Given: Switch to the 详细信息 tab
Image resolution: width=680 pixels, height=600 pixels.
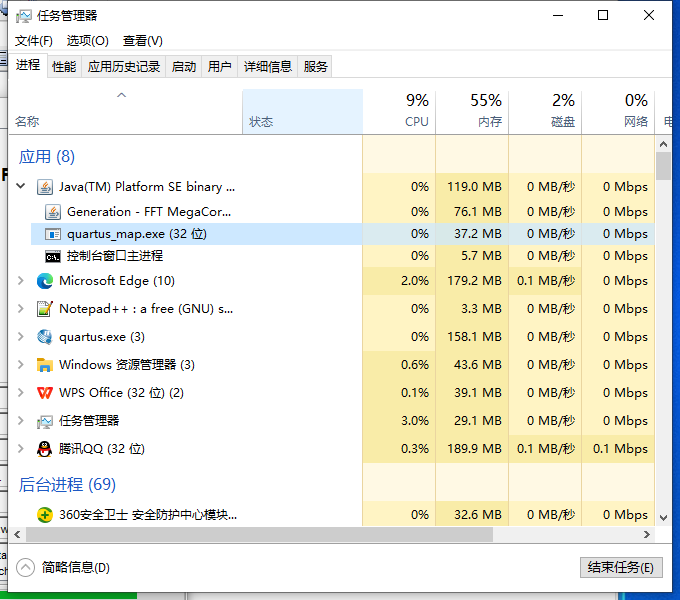Looking at the screenshot, I should (x=268, y=67).
